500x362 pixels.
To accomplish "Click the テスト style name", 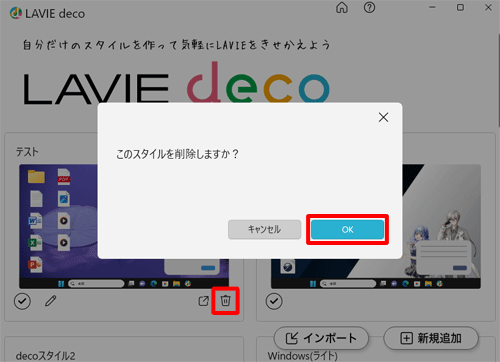I will (x=27, y=152).
